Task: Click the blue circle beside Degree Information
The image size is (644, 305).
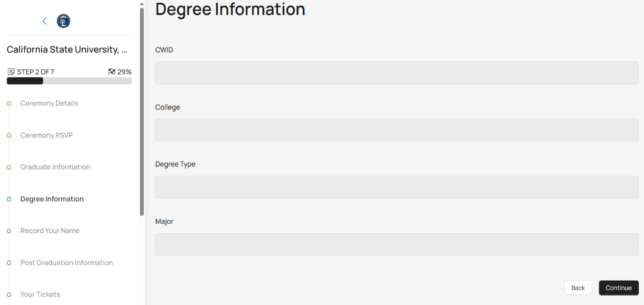Action: [x=9, y=199]
